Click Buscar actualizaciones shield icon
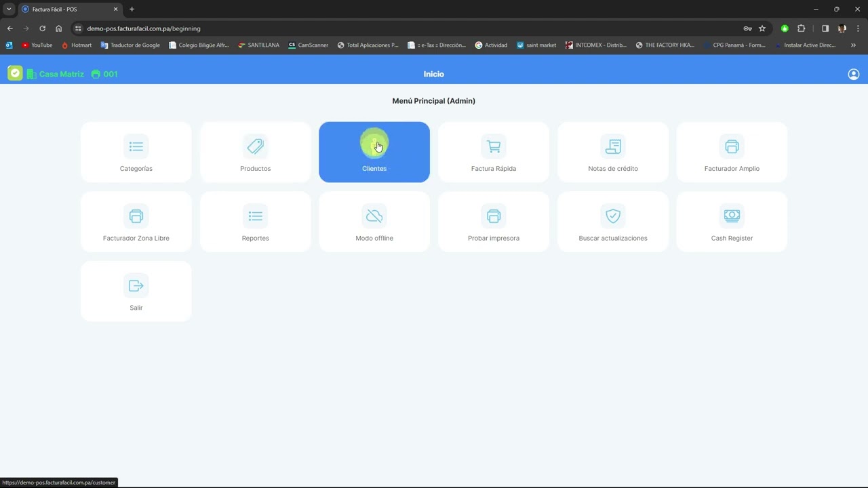The height and width of the screenshot is (488, 868). [x=613, y=216]
